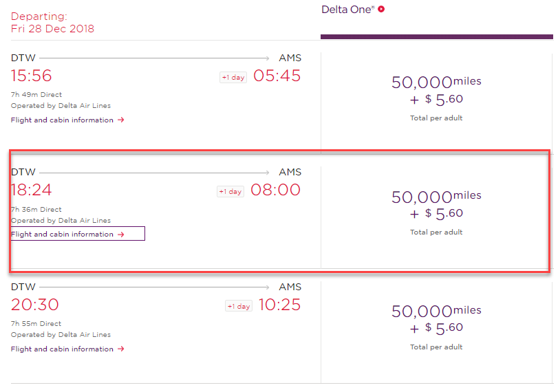The image size is (558, 392).
Task: Click the purple bar under Delta One
Action: [x=436, y=37]
